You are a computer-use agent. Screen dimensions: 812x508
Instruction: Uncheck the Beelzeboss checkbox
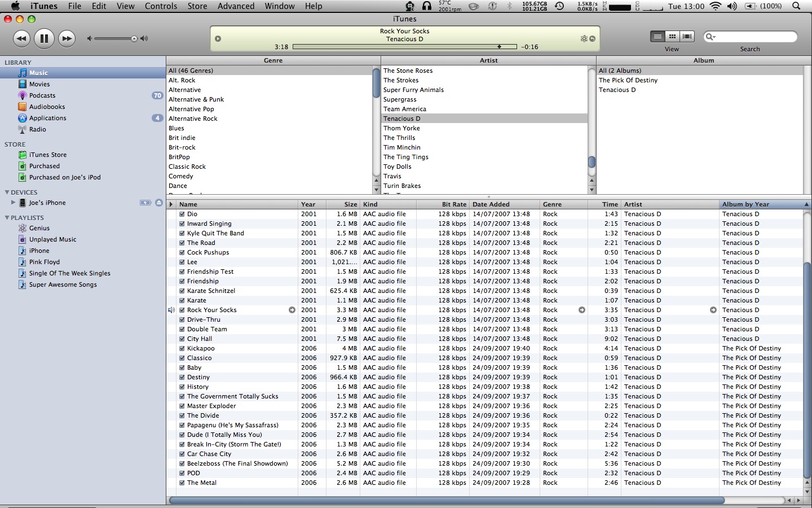point(182,464)
